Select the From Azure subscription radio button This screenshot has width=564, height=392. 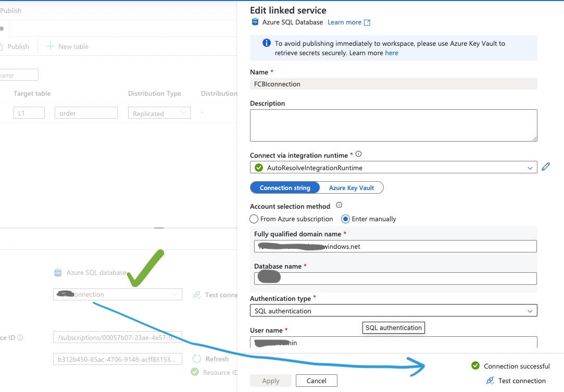coord(254,219)
